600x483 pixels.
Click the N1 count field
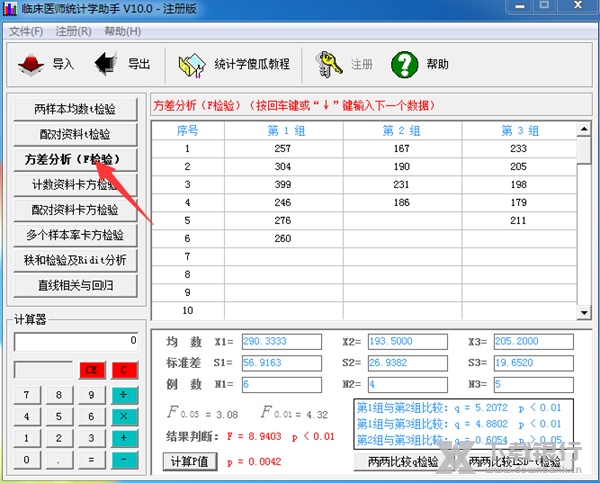[282, 385]
